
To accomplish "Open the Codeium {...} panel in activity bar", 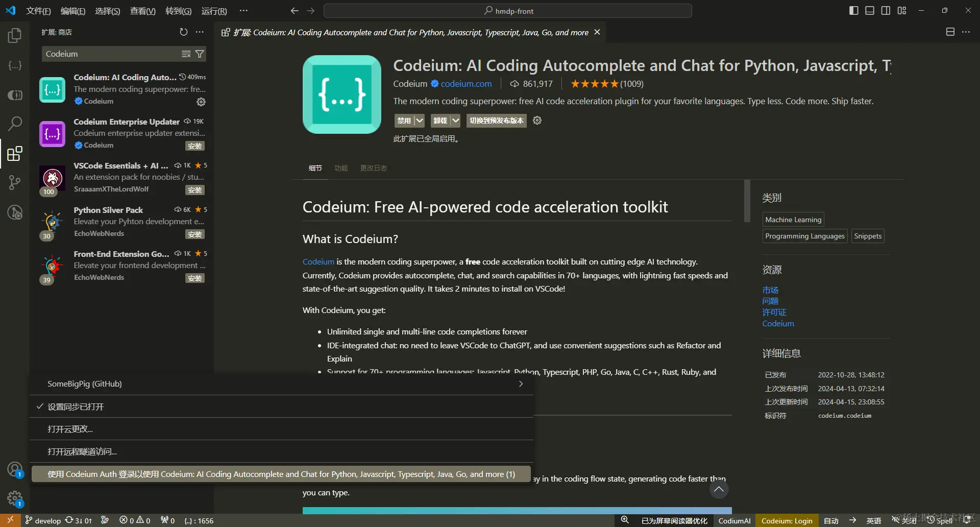I will click(15, 66).
